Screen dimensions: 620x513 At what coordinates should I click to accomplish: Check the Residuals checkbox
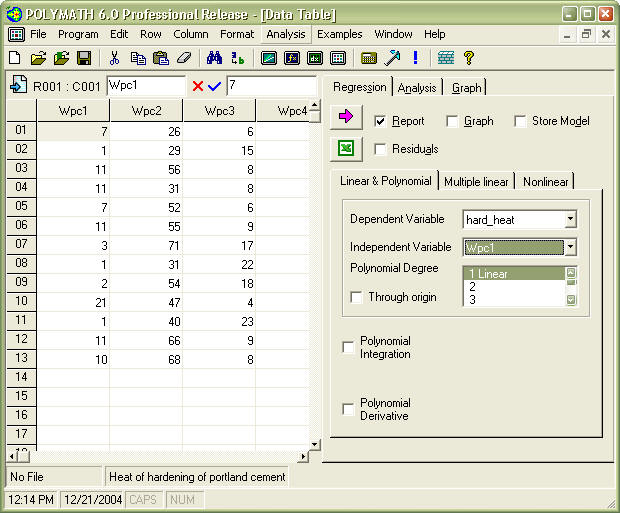(380, 149)
